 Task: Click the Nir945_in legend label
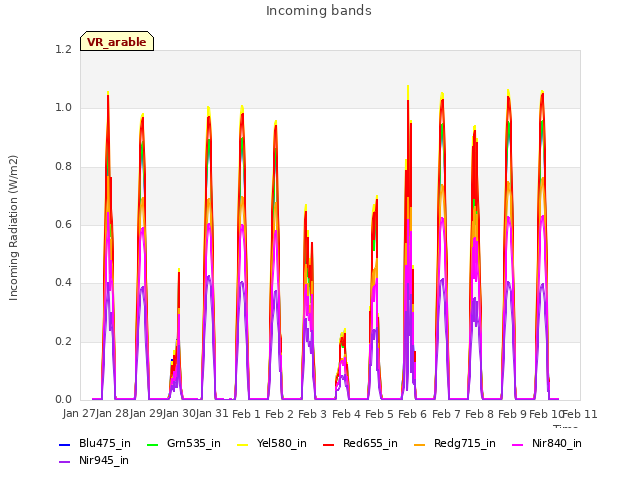[104, 461]
